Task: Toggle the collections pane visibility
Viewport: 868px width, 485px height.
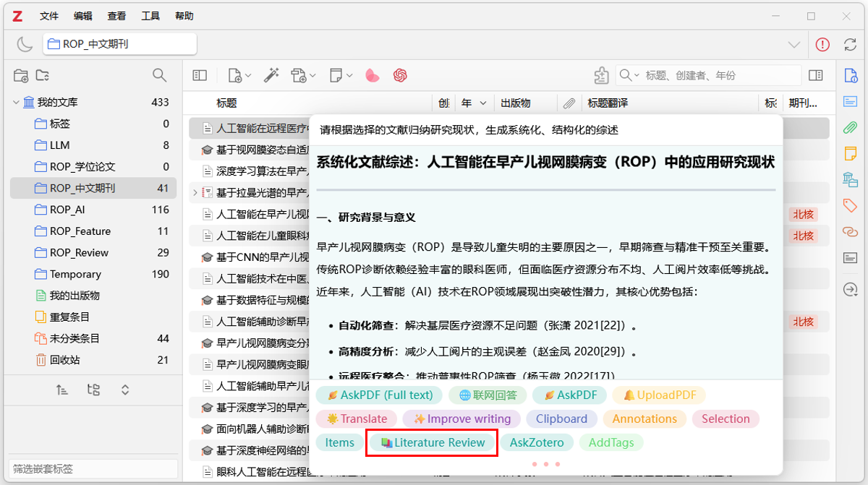Action: click(x=200, y=75)
